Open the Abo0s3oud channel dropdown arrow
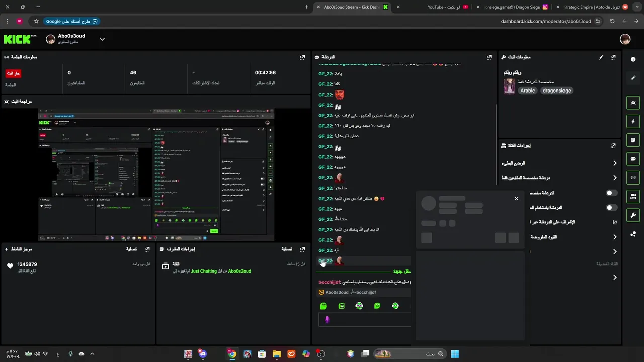The height and width of the screenshot is (362, 644). coord(102,39)
